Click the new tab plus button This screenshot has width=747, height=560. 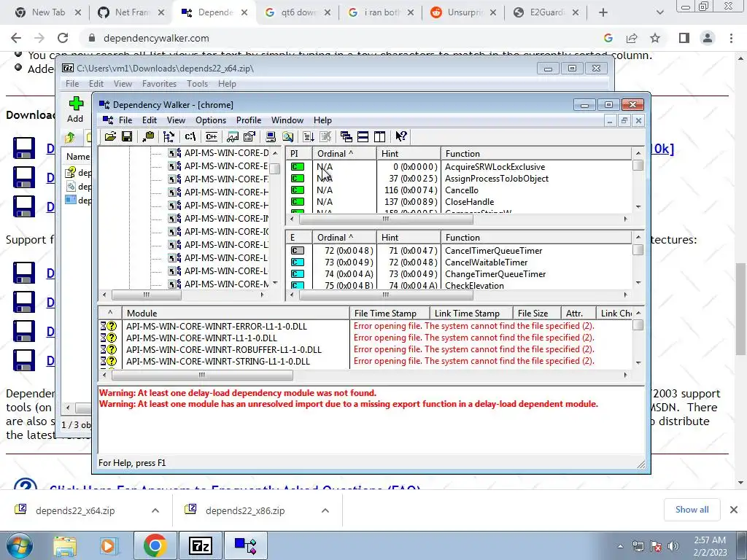pos(603,12)
